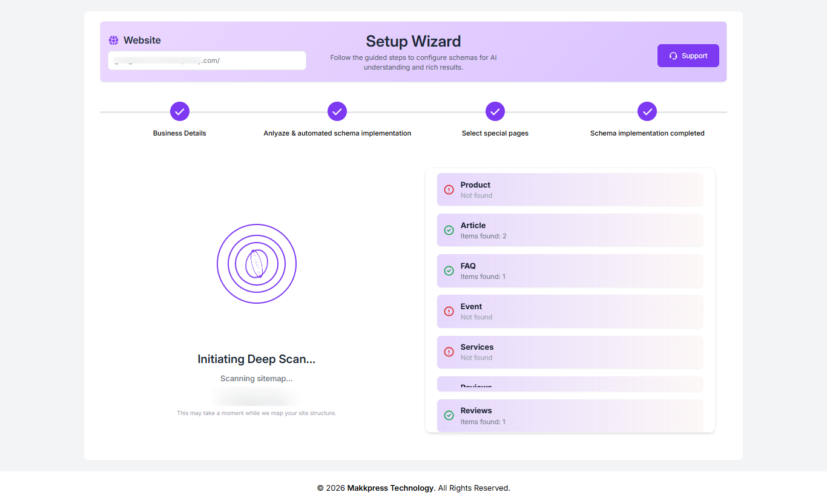Click the red alert icon on Services
This screenshot has height=504, width=827.
pyautogui.click(x=449, y=352)
